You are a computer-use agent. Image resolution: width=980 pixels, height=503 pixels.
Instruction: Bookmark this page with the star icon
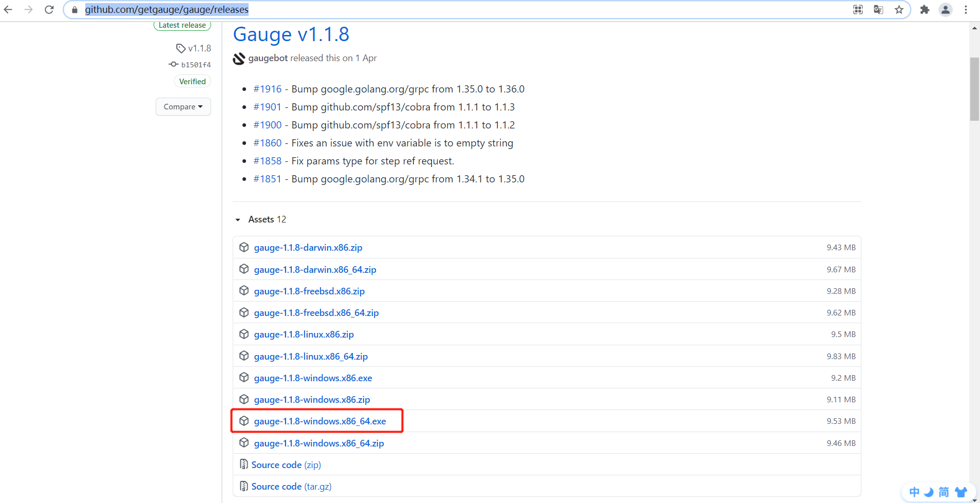pos(899,10)
